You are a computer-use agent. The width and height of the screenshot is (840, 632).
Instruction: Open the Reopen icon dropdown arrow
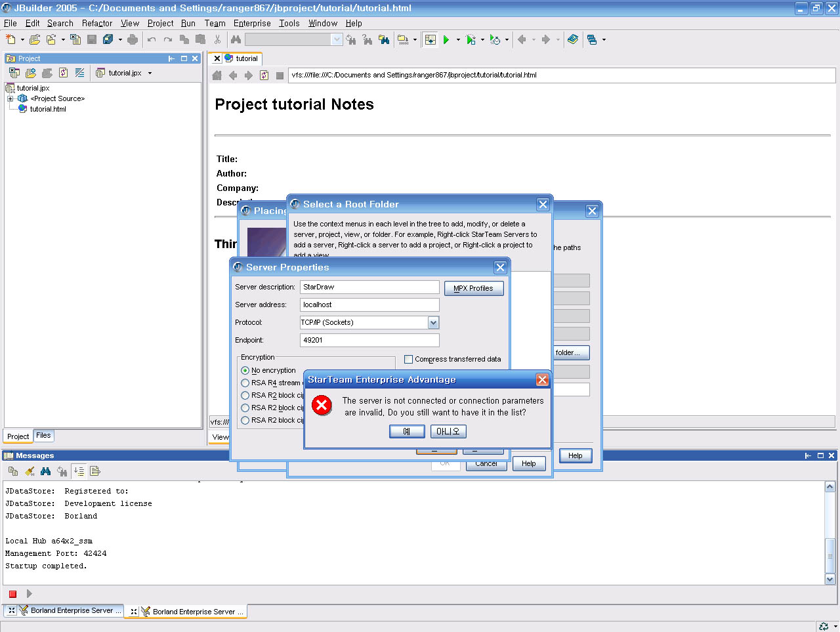(x=63, y=39)
